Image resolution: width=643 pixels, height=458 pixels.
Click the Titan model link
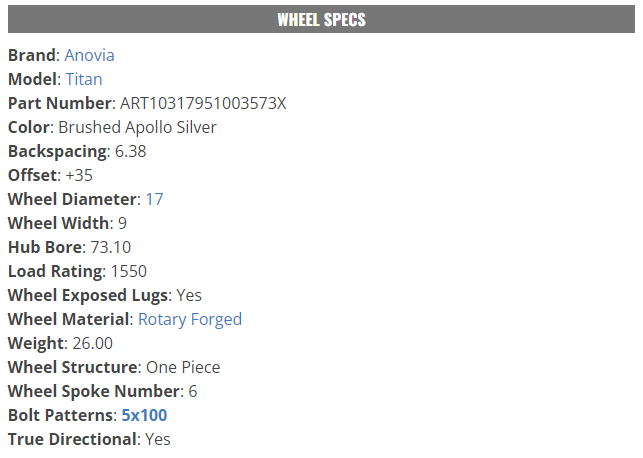coord(84,79)
